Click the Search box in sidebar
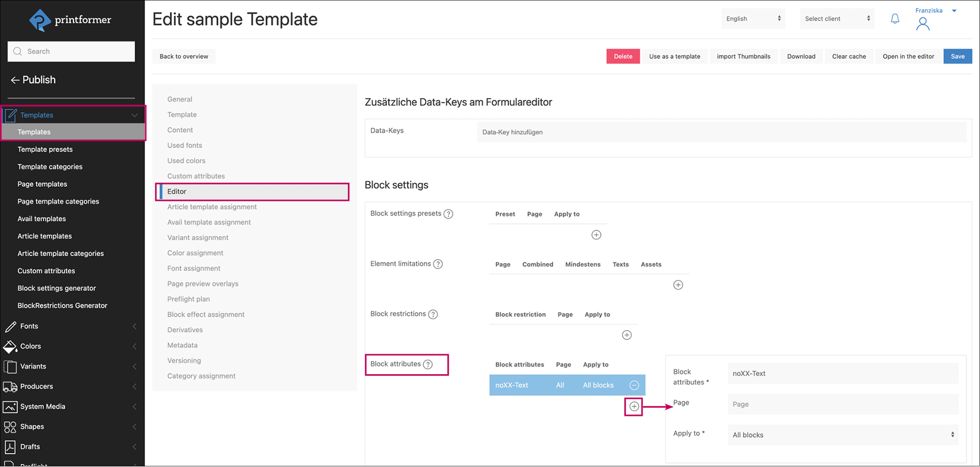The height and width of the screenshot is (467, 980). coord(72,52)
